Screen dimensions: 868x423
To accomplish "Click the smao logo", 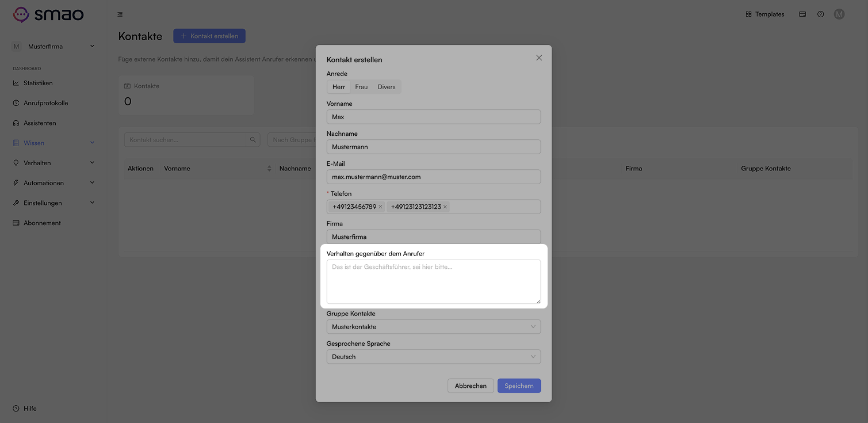I will tap(48, 14).
